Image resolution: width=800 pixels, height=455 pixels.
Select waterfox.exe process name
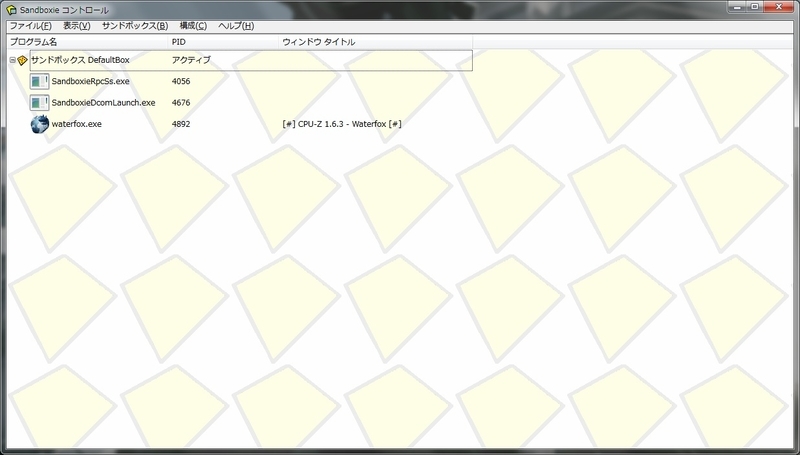[x=77, y=124]
